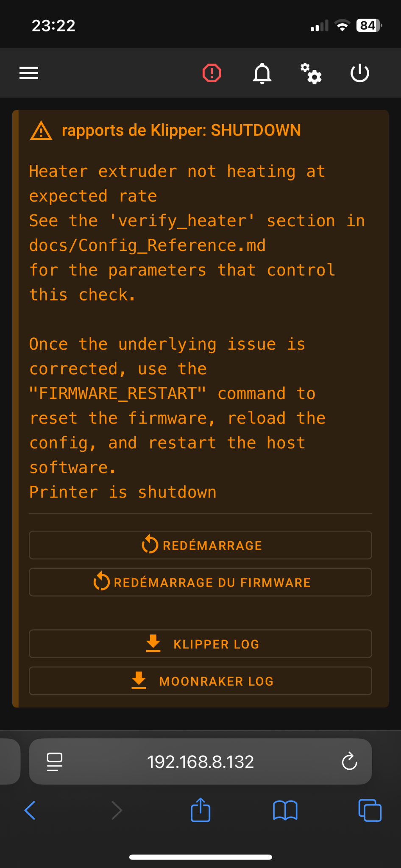The image size is (401, 868).
Task: Show Safari tab overview
Action: 370,811
